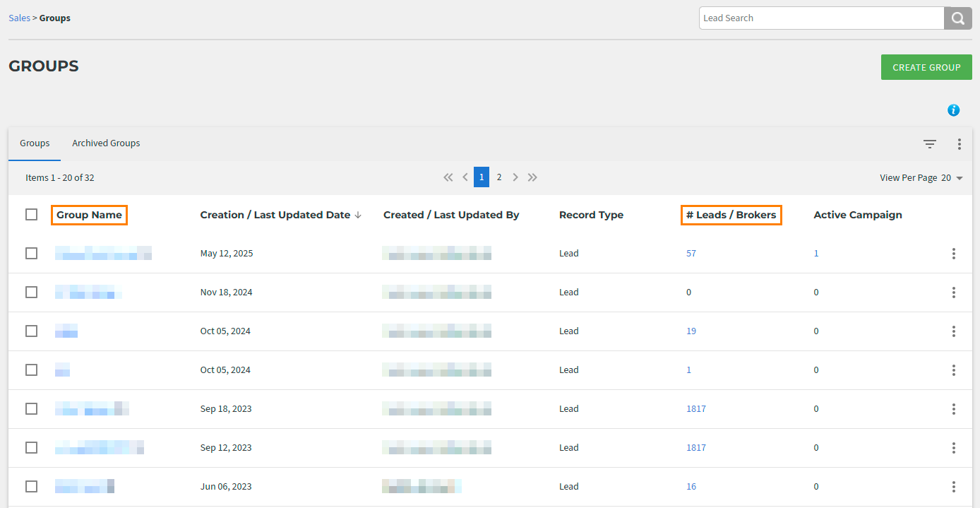Select the Groups tab

pyautogui.click(x=35, y=143)
